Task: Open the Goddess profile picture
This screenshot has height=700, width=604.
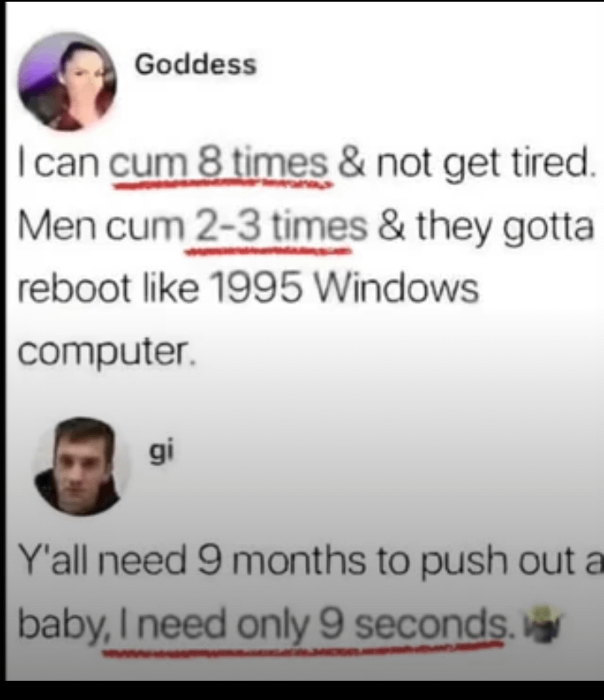Action: 67,81
